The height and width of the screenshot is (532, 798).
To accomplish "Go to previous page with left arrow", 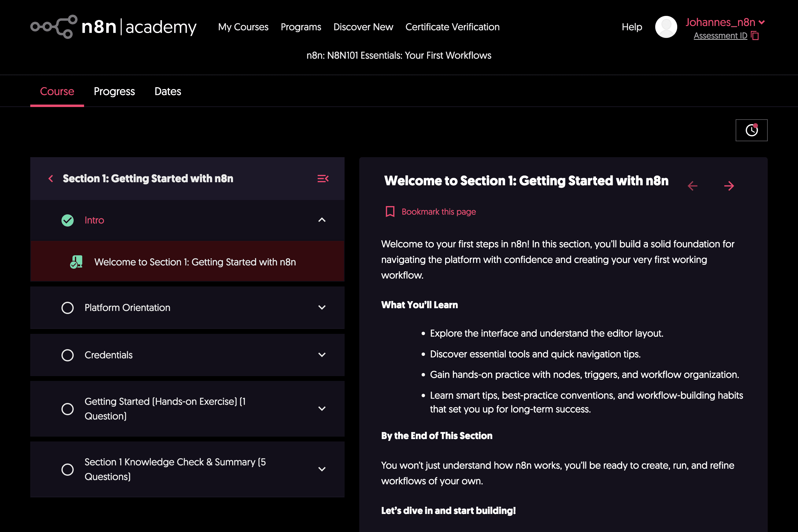I will pyautogui.click(x=693, y=186).
